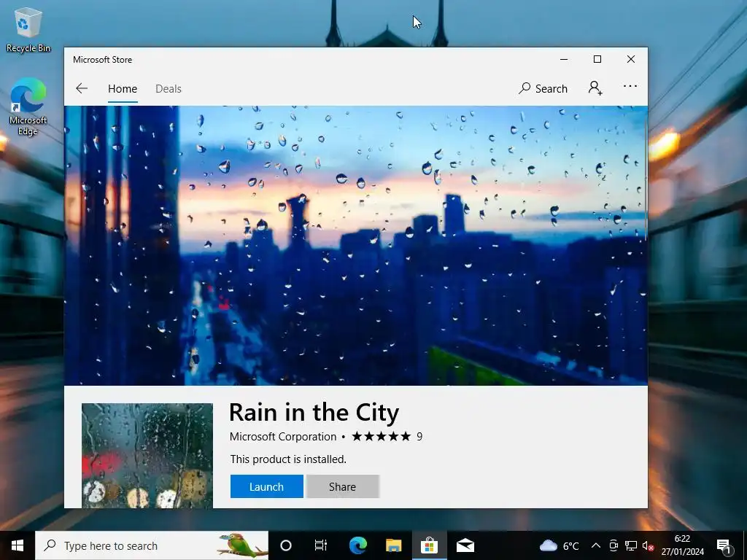Share the Rain in the City app

click(343, 486)
